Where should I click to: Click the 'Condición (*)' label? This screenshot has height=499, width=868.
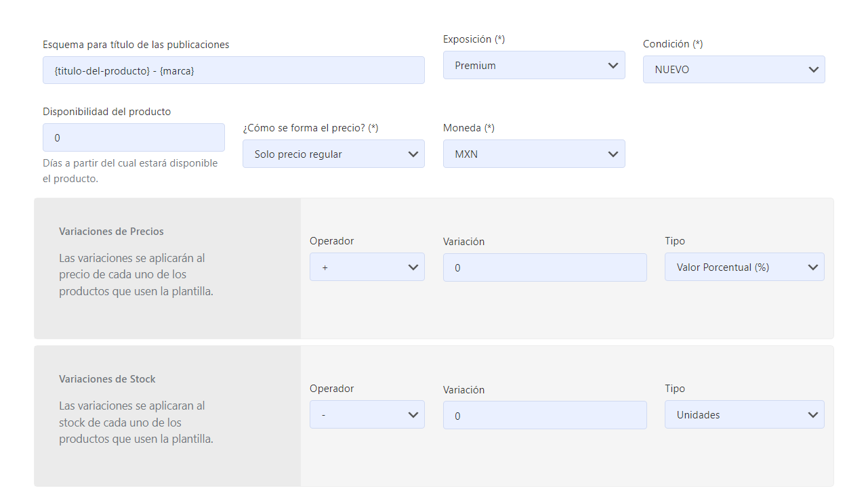click(x=672, y=44)
